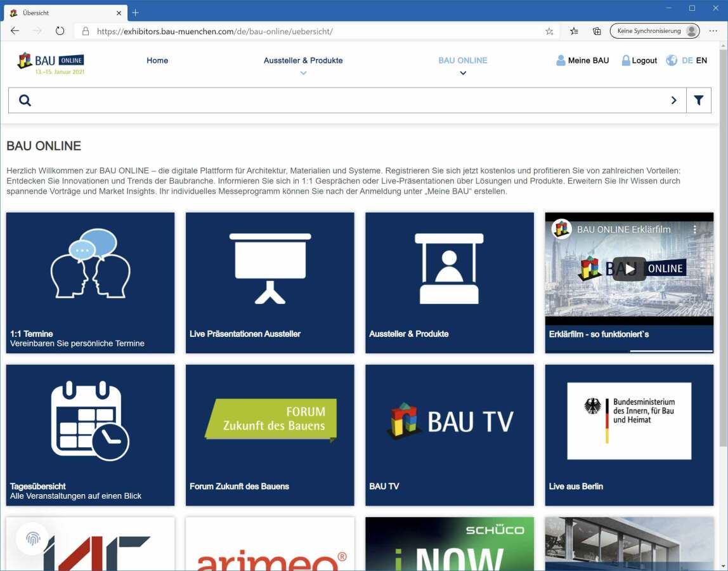Click the Live aus Berlin caption
Viewport: 728px width, 571px height.
[576, 486]
